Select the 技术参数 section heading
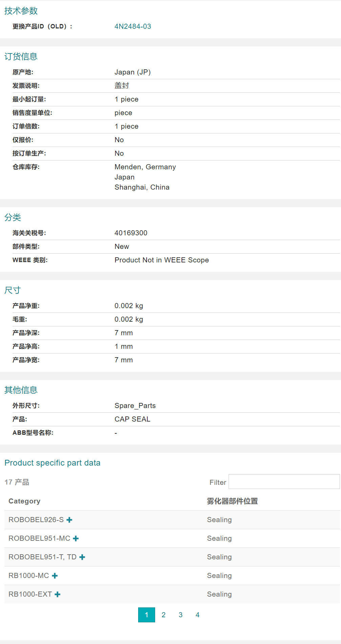Image resolution: width=341 pixels, height=644 pixels. [21, 11]
